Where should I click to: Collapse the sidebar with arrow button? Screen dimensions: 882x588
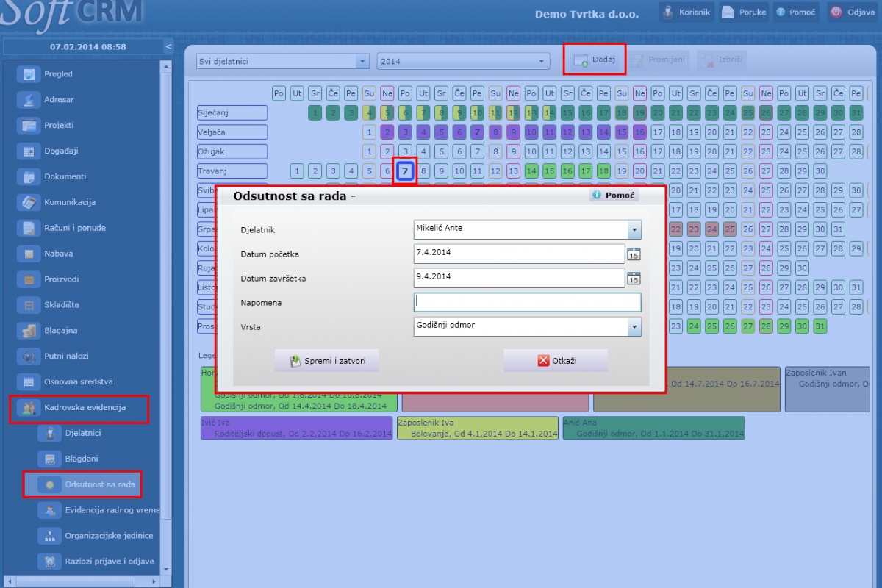[x=168, y=46]
